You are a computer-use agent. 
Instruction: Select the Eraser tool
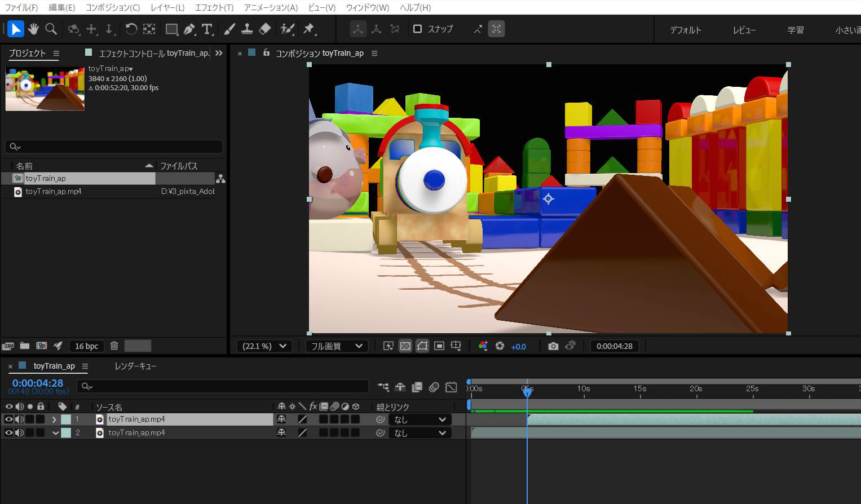click(x=264, y=29)
